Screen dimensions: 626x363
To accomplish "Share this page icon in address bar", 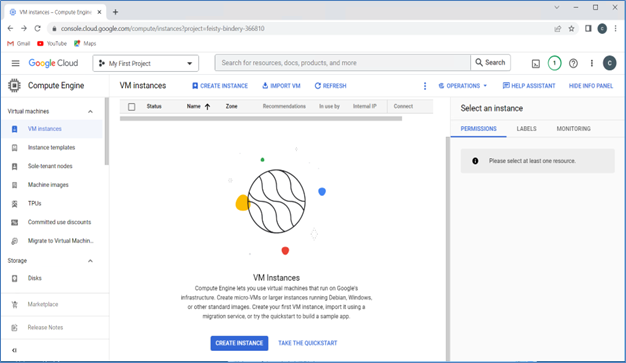I will pos(558,28).
